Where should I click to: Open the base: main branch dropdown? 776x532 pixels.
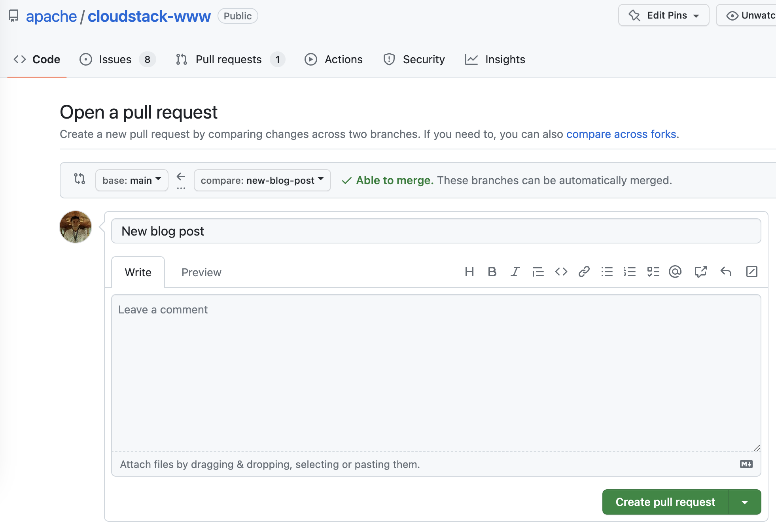pos(132,181)
